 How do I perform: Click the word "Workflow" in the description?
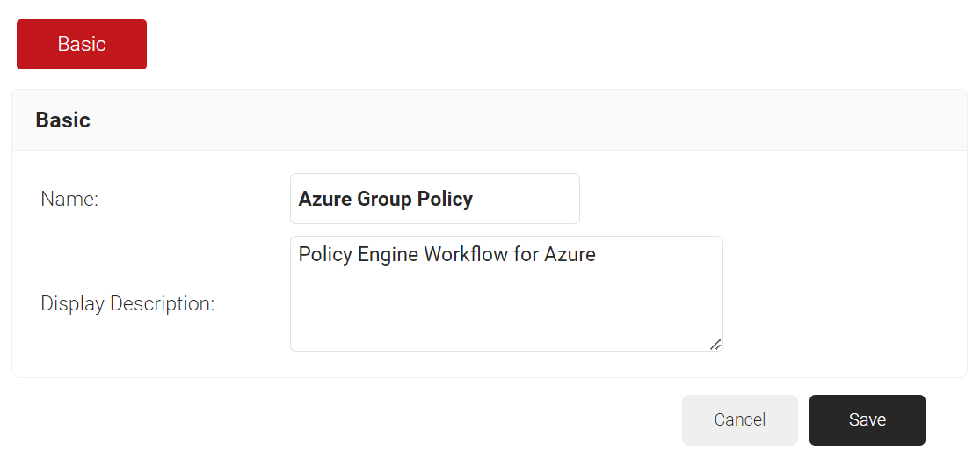click(x=466, y=255)
